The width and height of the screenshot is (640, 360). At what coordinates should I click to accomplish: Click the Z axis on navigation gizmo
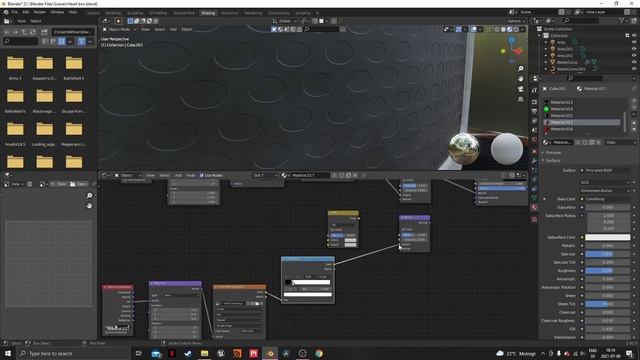(x=511, y=40)
